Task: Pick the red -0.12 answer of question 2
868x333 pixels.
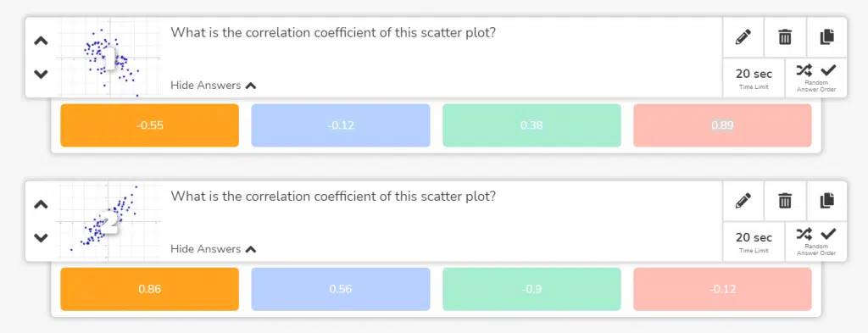Action: coord(722,289)
